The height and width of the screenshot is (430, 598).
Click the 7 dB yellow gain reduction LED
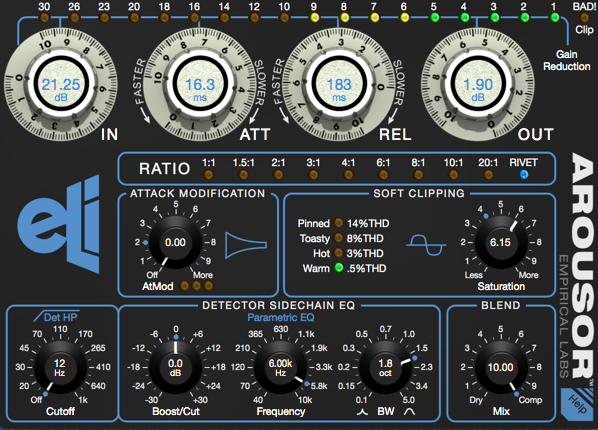coord(374,18)
